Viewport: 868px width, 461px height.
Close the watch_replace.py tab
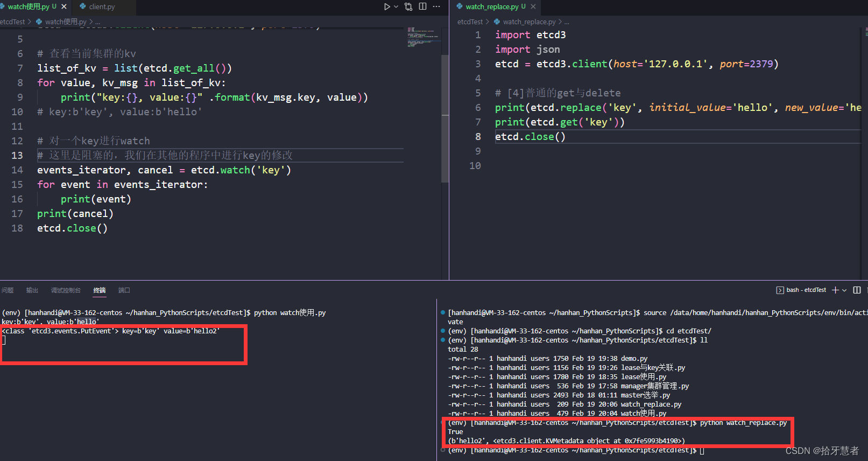pos(533,6)
